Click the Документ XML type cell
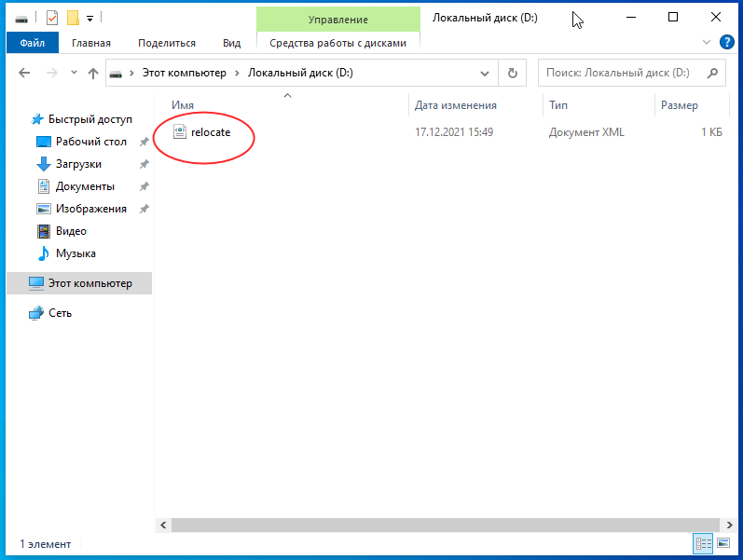 586,132
